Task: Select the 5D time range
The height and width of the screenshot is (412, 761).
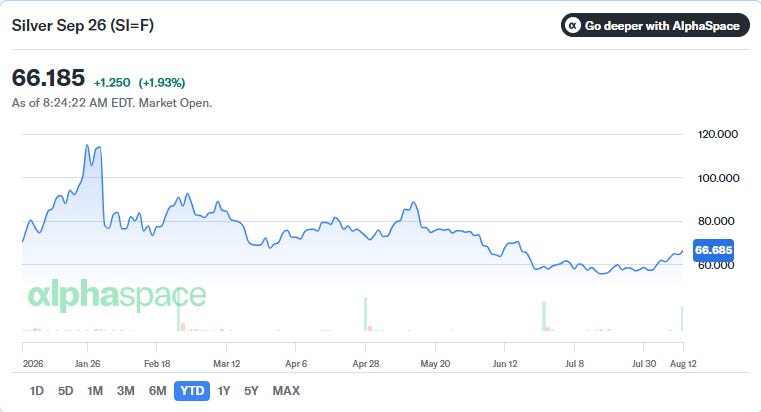Action: [65, 391]
